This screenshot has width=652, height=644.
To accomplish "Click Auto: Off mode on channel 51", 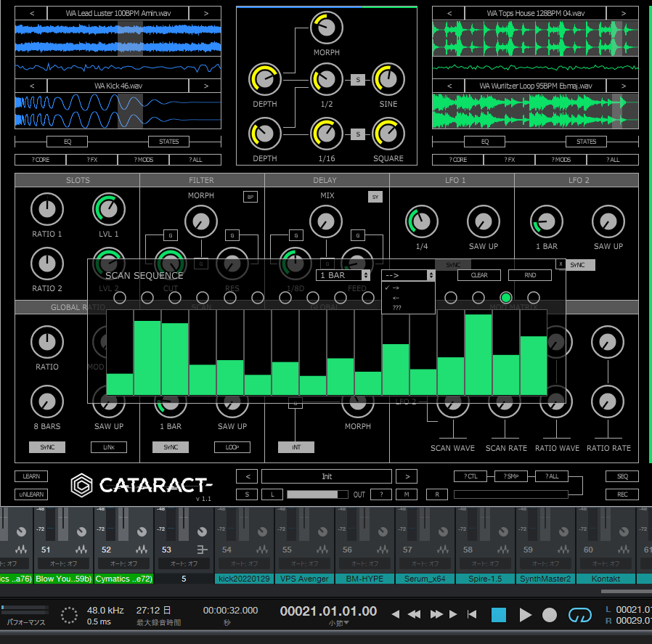I will coord(63,563).
